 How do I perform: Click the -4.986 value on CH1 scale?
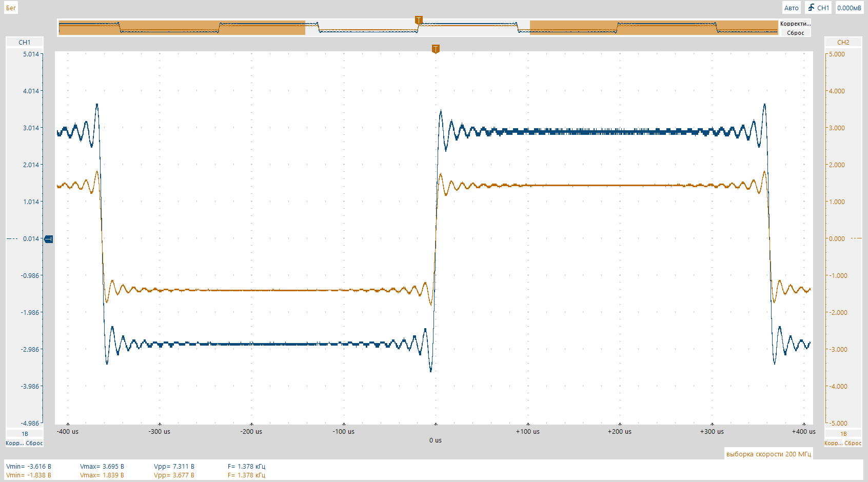pos(30,423)
